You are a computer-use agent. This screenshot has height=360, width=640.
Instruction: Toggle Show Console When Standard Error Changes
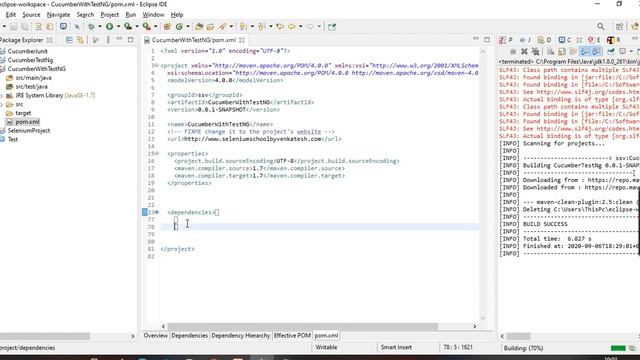tap(596, 51)
